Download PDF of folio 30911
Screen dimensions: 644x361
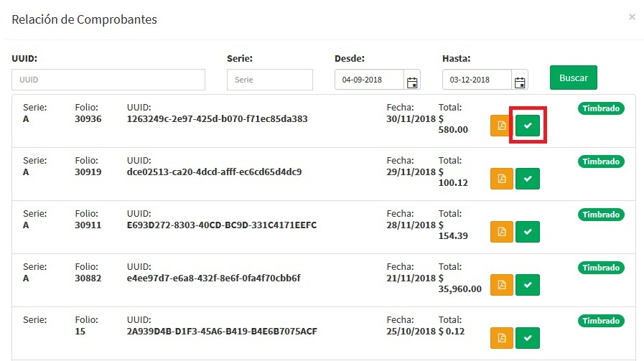(x=501, y=232)
